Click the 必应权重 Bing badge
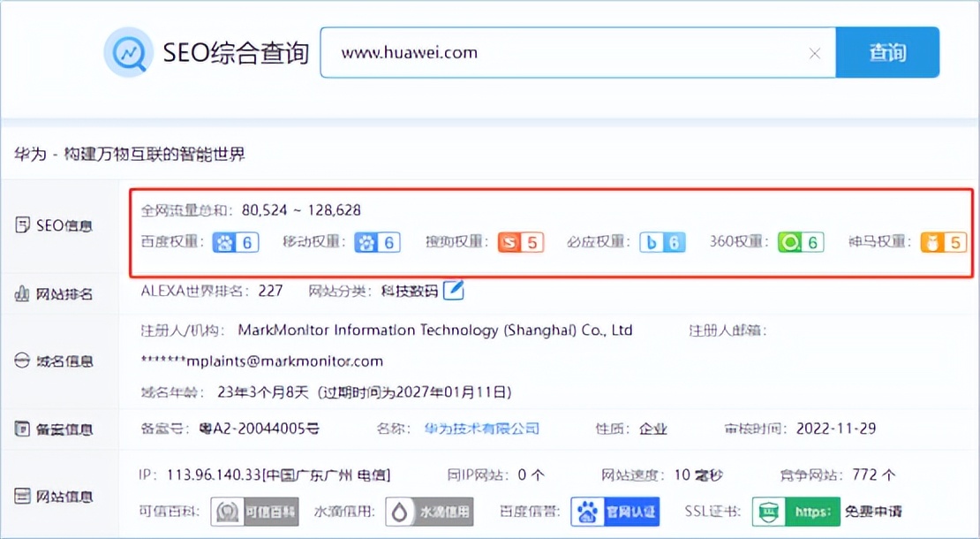This screenshot has width=980, height=539. [x=662, y=242]
